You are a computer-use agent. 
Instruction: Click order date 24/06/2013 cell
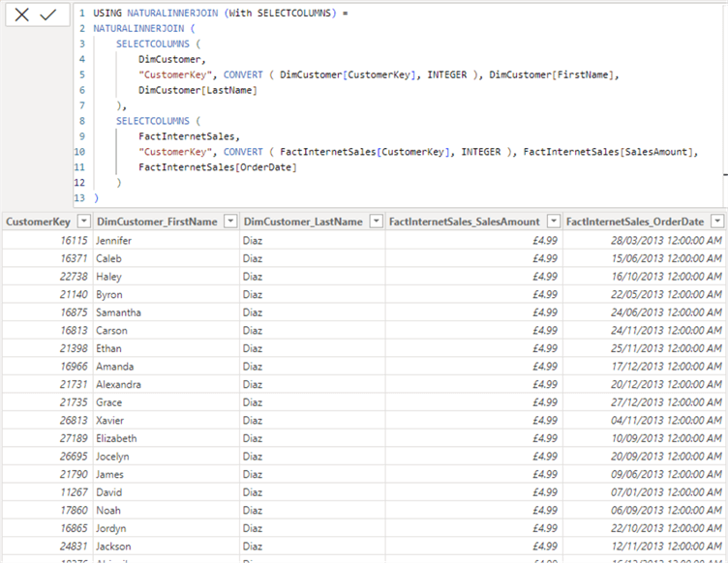tap(644, 312)
